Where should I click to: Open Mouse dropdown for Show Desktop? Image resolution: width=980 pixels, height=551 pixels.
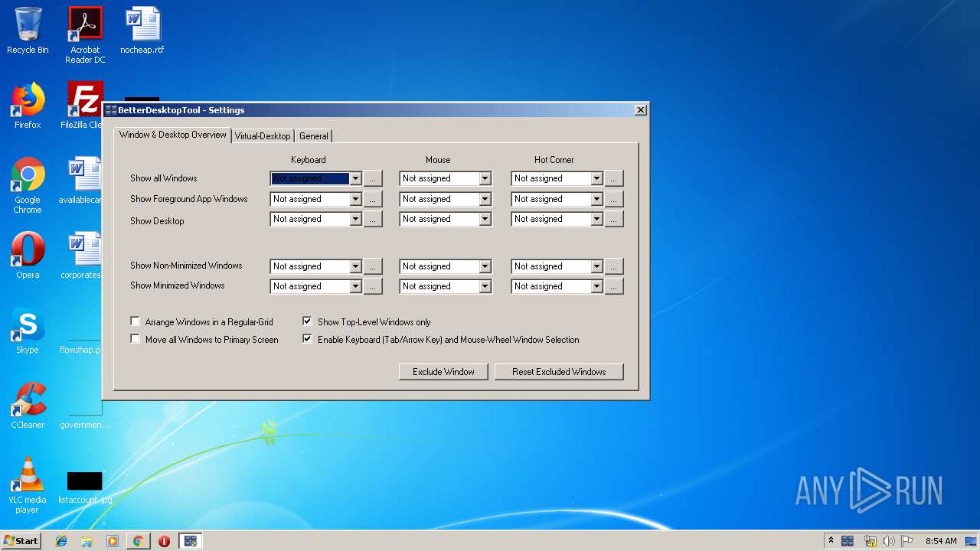click(x=485, y=219)
